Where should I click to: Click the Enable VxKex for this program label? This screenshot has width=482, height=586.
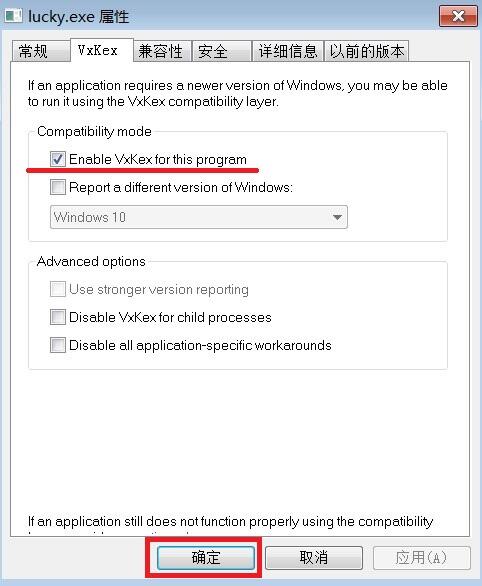coord(158,160)
